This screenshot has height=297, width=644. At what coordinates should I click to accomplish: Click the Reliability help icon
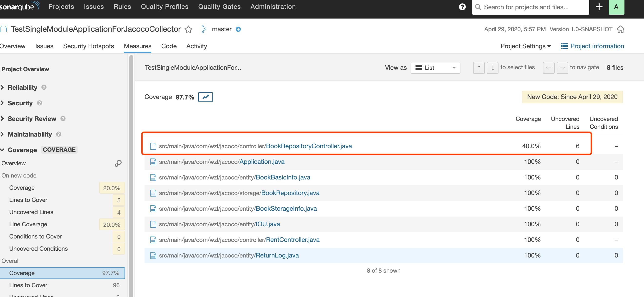tap(44, 88)
